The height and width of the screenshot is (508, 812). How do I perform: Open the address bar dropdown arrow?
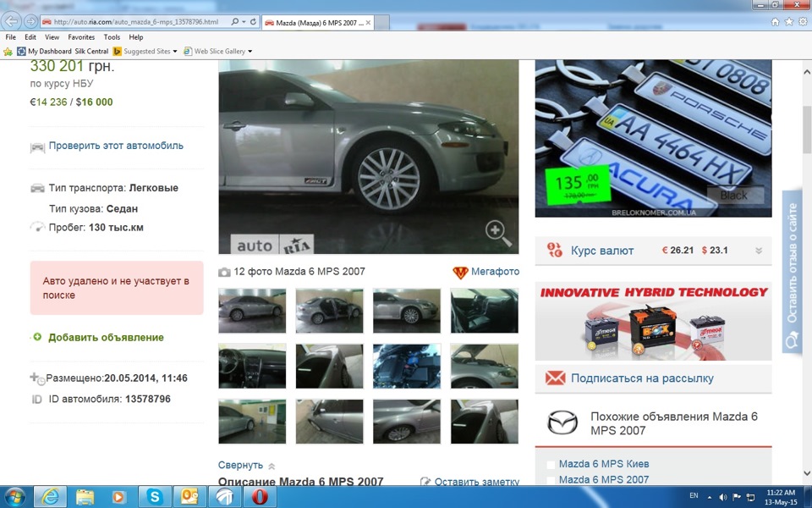click(244, 22)
